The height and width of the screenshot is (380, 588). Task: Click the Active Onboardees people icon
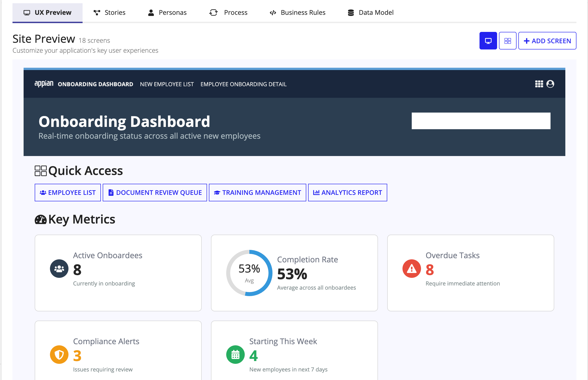tap(59, 268)
